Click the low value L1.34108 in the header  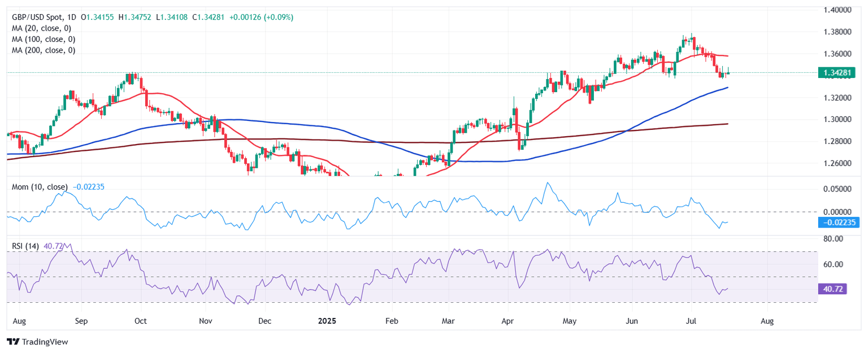click(172, 18)
